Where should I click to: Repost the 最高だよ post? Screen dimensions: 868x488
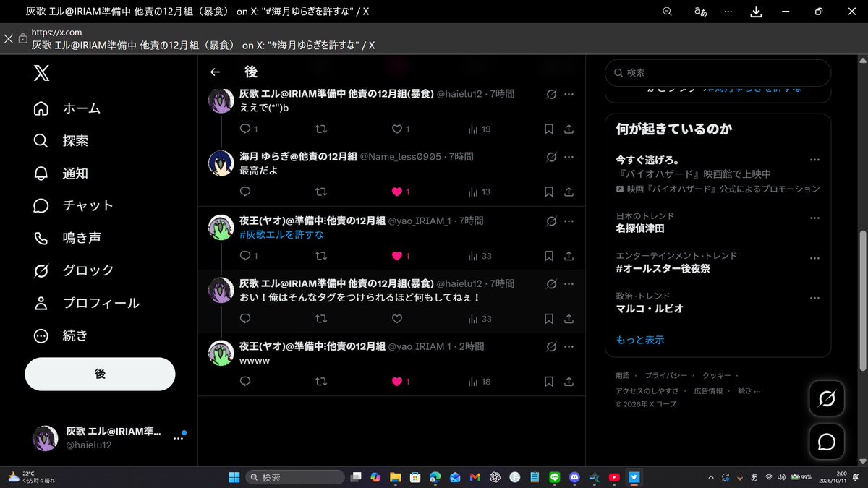pos(322,192)
